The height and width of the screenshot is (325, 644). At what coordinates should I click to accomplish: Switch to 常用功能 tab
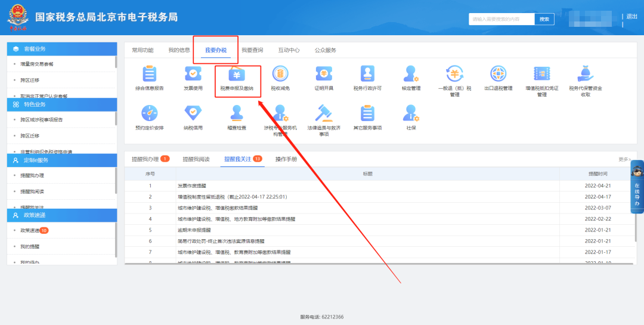coord(143,51)
